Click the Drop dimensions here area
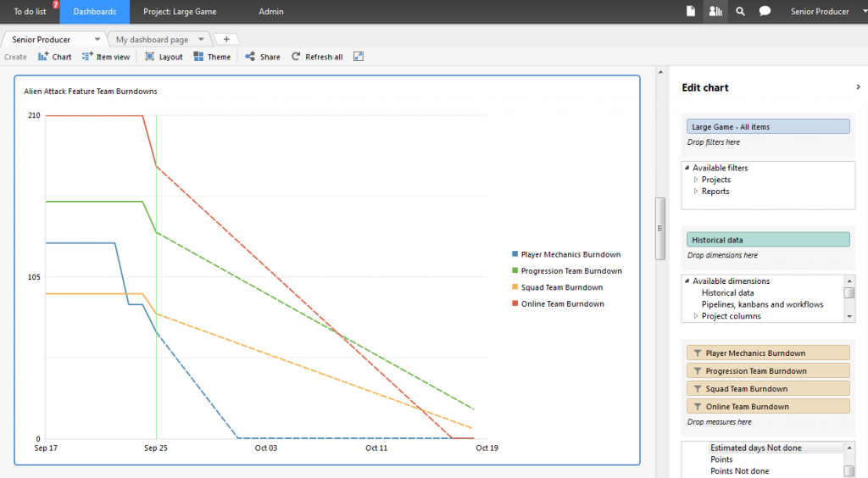 pos(722,255)
